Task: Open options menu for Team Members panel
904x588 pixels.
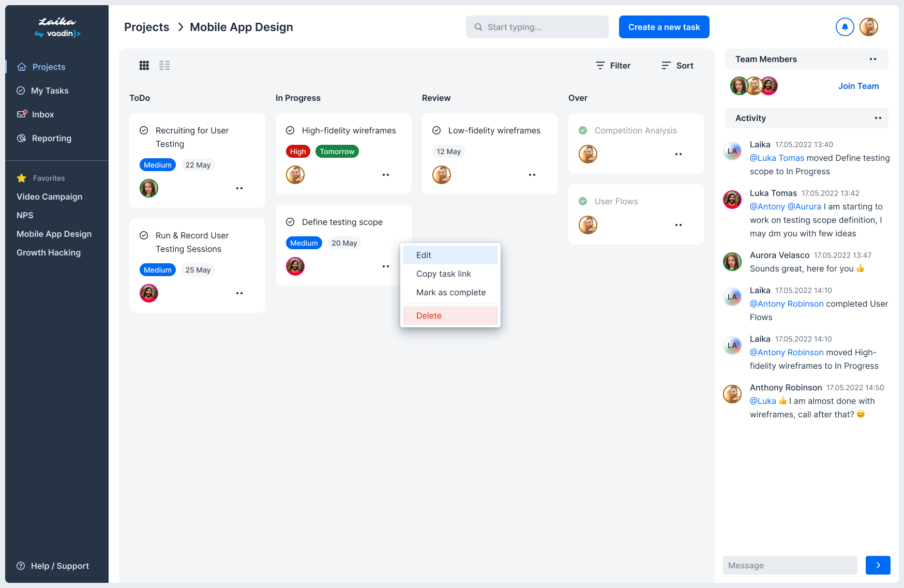Action: [873, 59]
